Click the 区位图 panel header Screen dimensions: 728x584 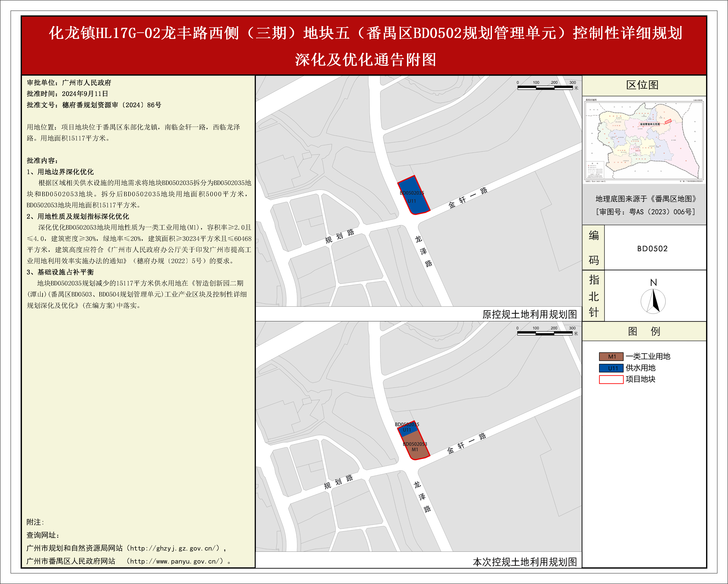(642, 85)
